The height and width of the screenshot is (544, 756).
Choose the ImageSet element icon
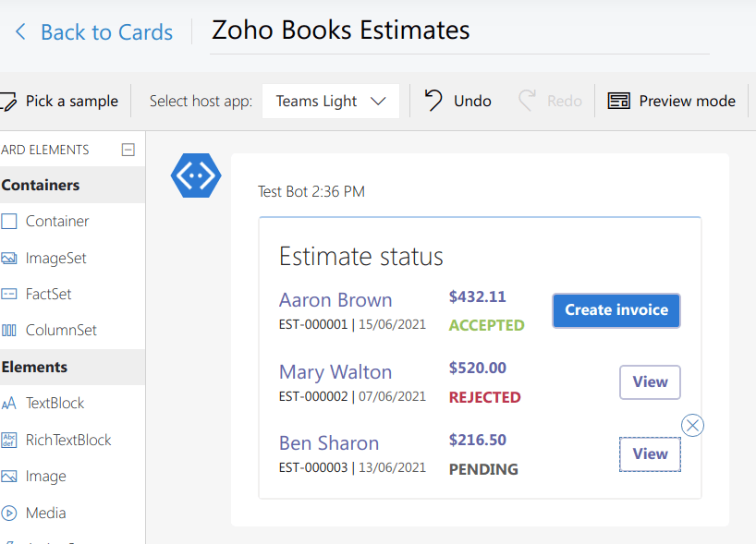point(8,259)
